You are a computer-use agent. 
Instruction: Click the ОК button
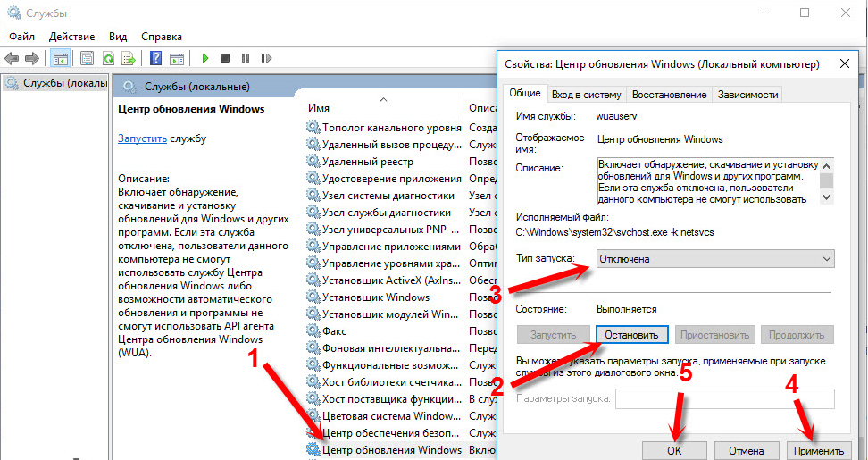(674, 450)
